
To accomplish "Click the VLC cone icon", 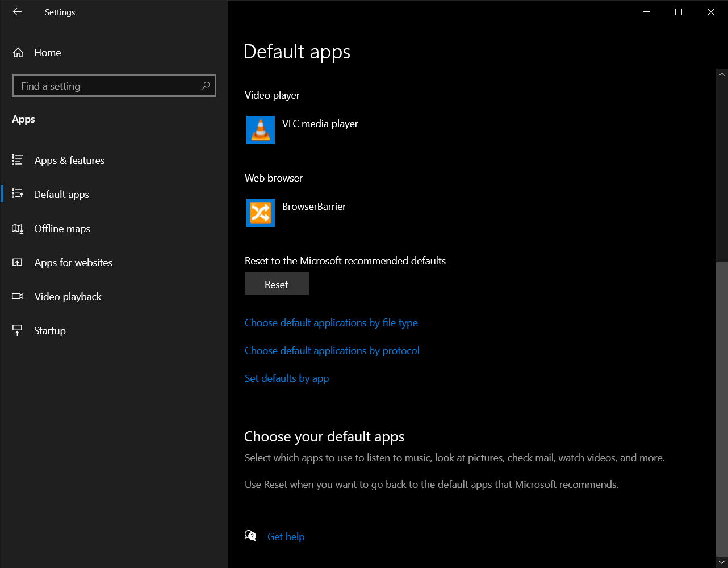I will [x=261, y=130].
